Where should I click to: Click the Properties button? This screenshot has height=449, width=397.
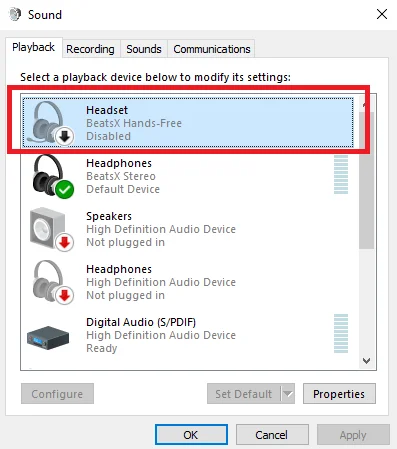339,394
